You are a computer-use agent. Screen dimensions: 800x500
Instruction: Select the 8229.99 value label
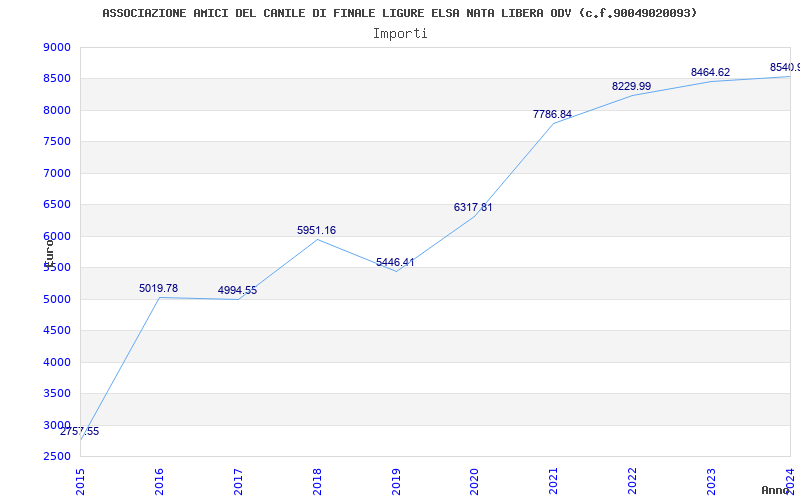coord(631,86)
